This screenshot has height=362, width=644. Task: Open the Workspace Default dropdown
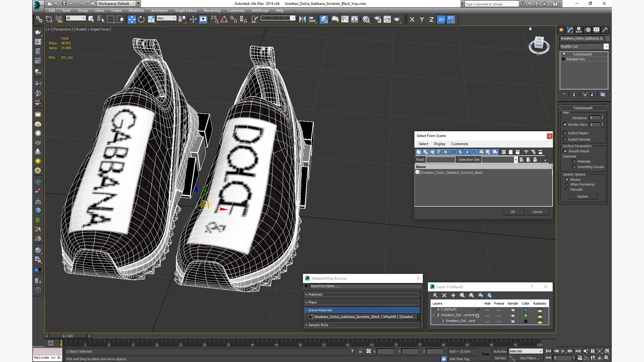coord(116,4)
